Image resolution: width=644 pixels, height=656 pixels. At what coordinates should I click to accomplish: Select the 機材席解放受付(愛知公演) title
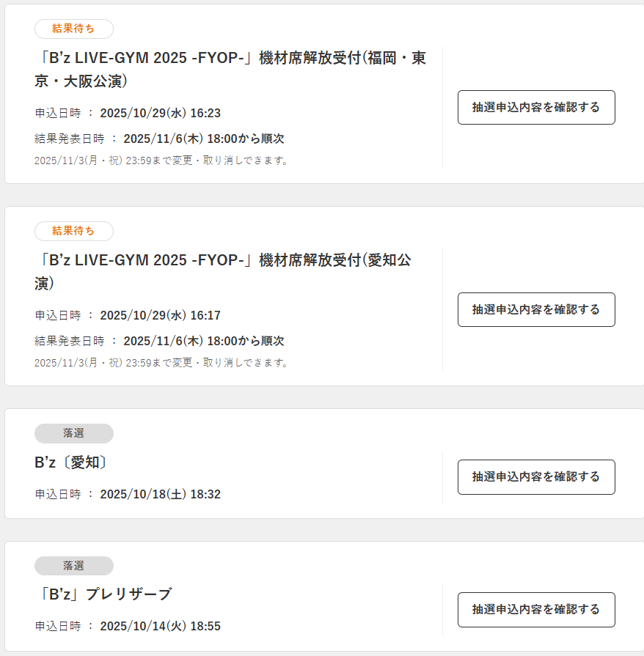[222, 271]
